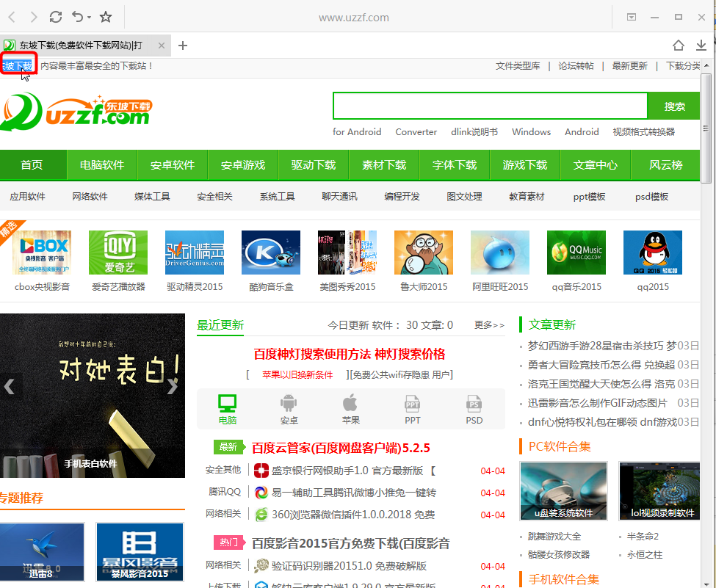The width and height of the screenshot is (716, 588).
Task: Open the 最新更新 top link
Action: click(629, 66)
